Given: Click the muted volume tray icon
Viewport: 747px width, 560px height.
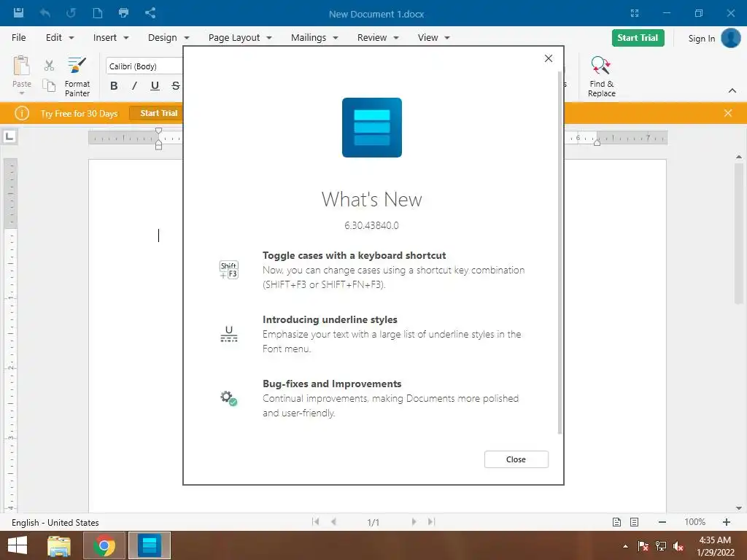Looking at the screenshot, I should click(678, 546).
